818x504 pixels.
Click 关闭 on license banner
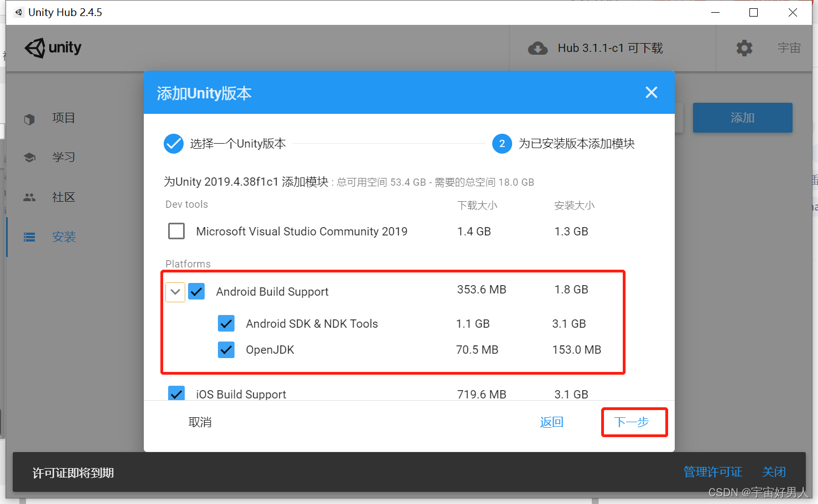(x=774, y=472)
